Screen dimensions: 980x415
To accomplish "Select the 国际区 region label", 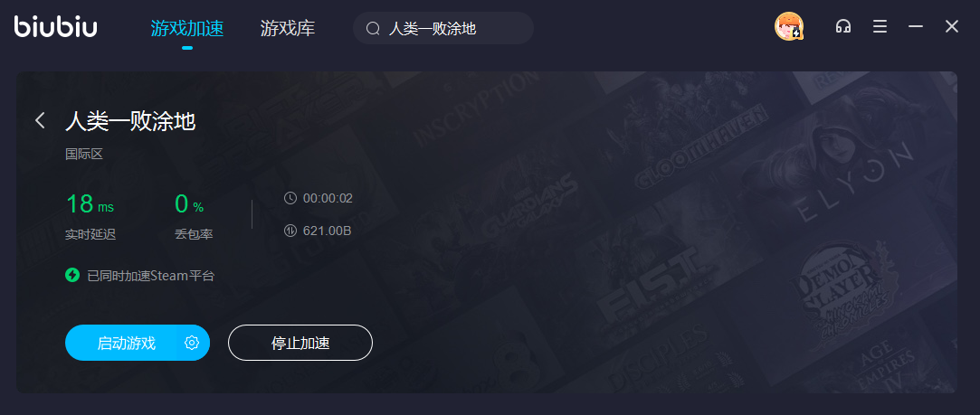I will pyautogui.click(x=84, y=154).
